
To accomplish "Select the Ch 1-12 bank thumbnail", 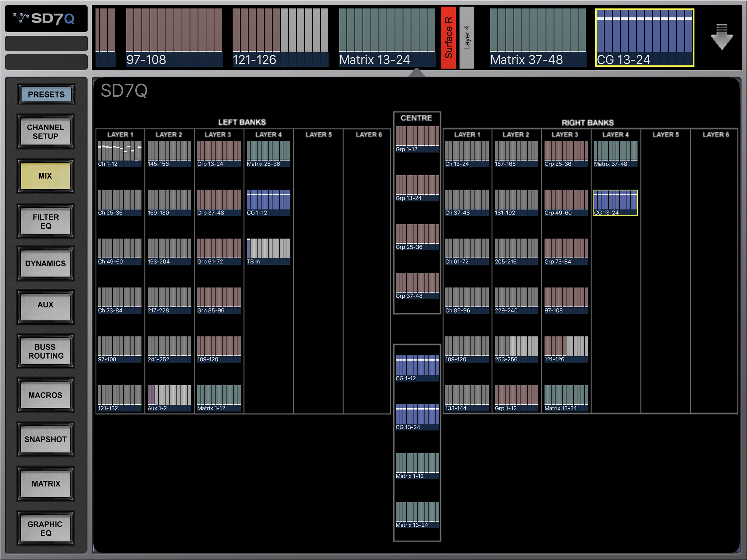I will 119,154.
